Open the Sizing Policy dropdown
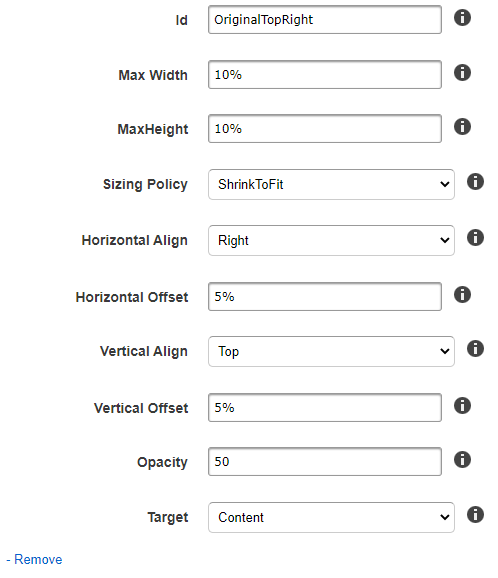Viewport: 498px width, 578px height. (331, 185)
